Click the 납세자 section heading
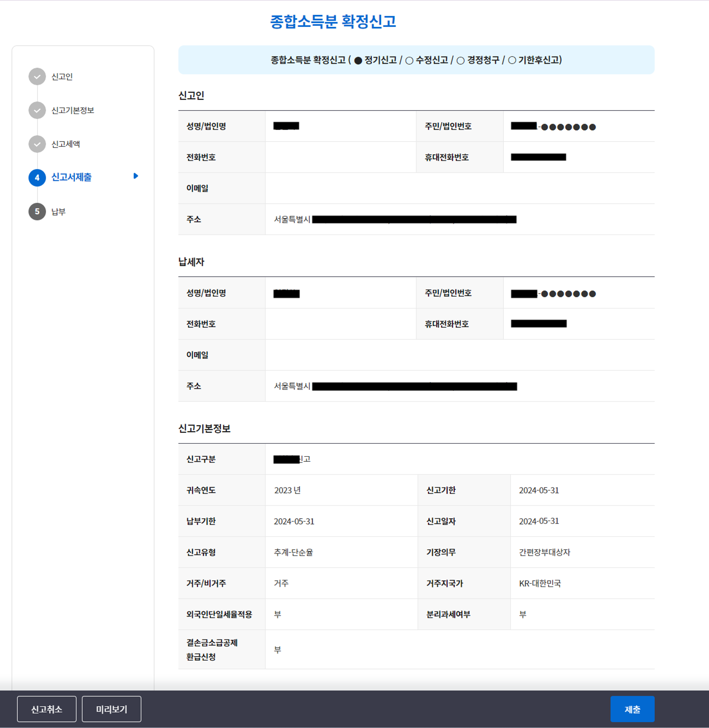709x728 pixels. coord(191,262)
